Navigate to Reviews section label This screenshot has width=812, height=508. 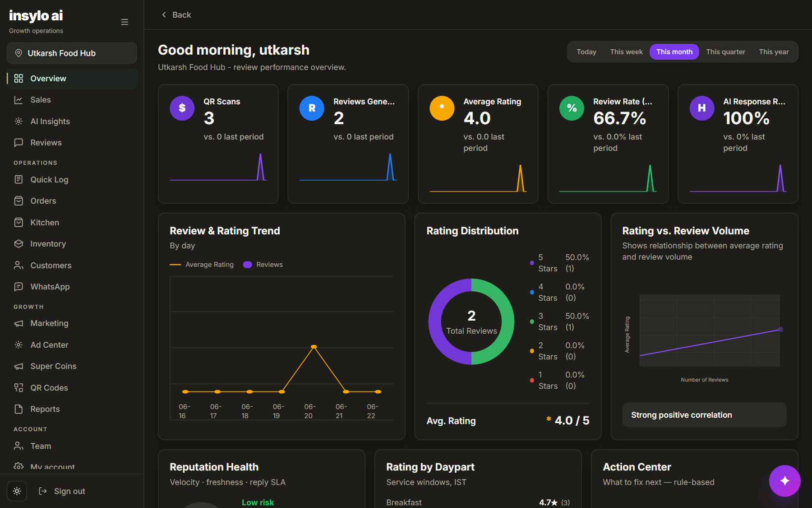(46, 143)
